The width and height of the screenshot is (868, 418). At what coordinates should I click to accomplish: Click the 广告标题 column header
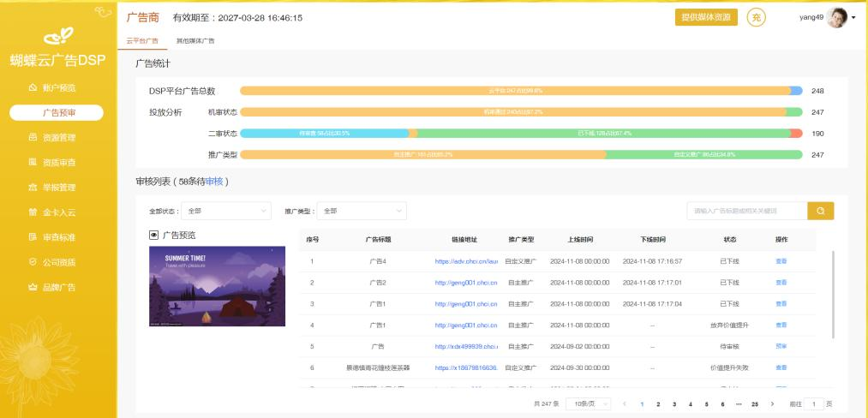point(378,240)
